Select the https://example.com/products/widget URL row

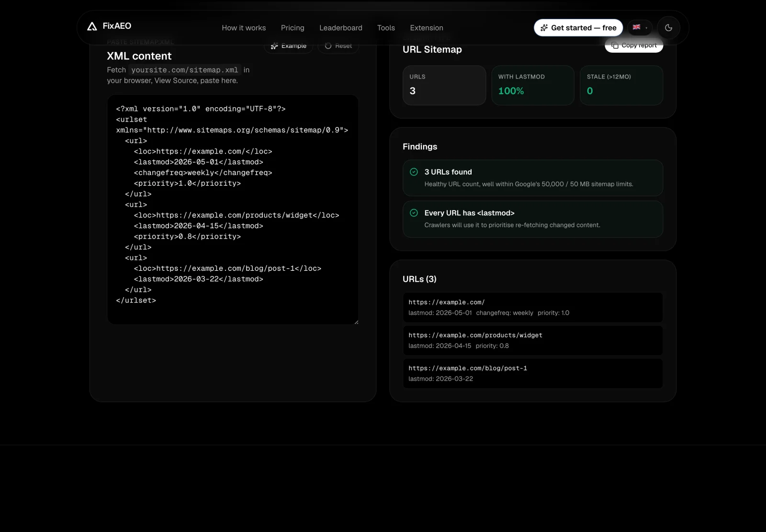[x=533, y=340]
